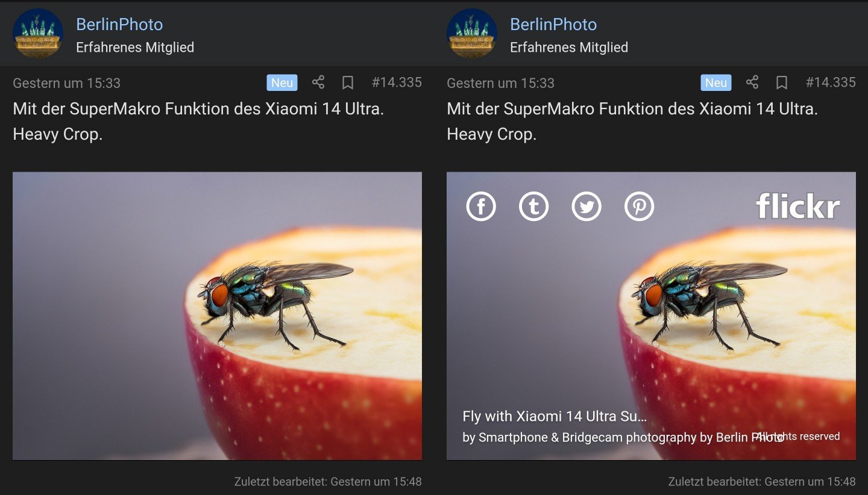Viewport: 868px width, 495px height.
Task: Bookmark the right post
Action: (782, 82)
